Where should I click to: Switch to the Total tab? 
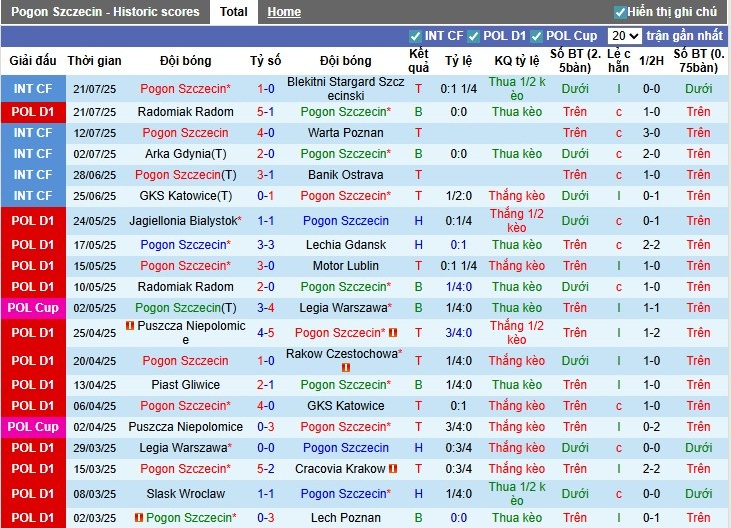234,12
